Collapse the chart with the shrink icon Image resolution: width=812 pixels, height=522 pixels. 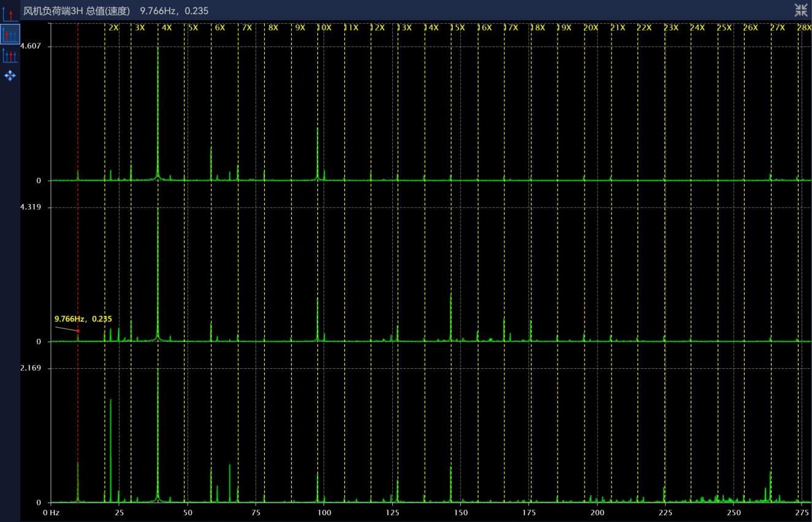[800, 10]
